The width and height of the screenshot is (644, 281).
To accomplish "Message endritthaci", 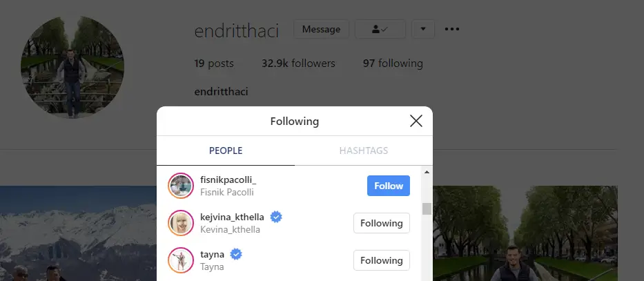I will pyautogui.click(x=321, y=29).
